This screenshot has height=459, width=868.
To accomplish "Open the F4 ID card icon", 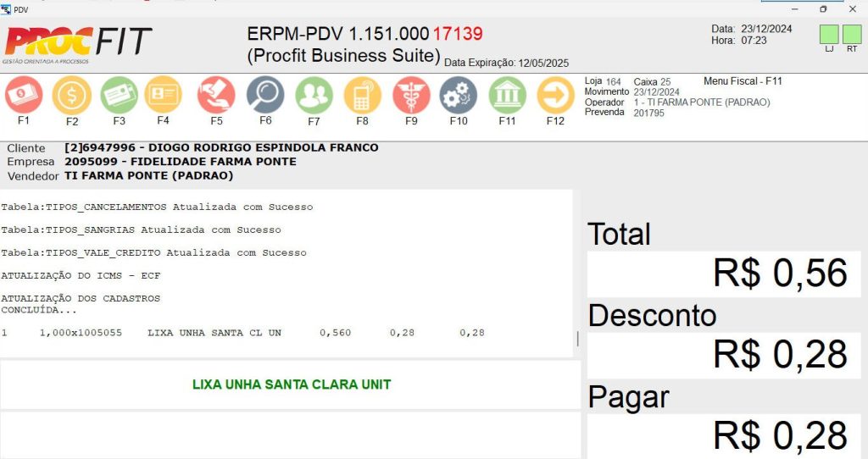I will (x=163, y=95).
